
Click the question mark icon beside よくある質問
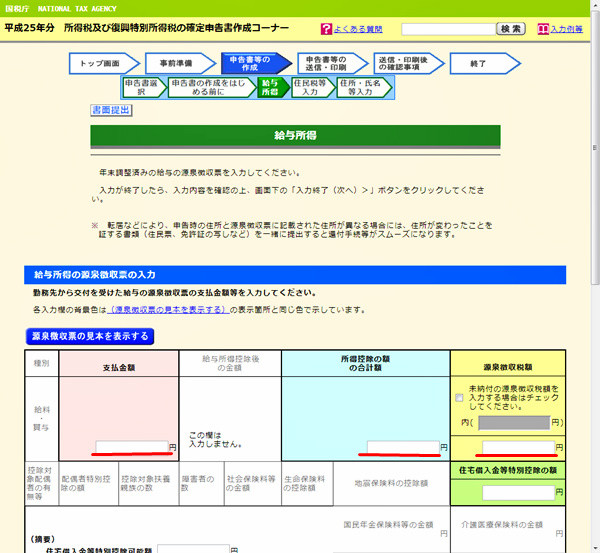[x=326, y=29]
